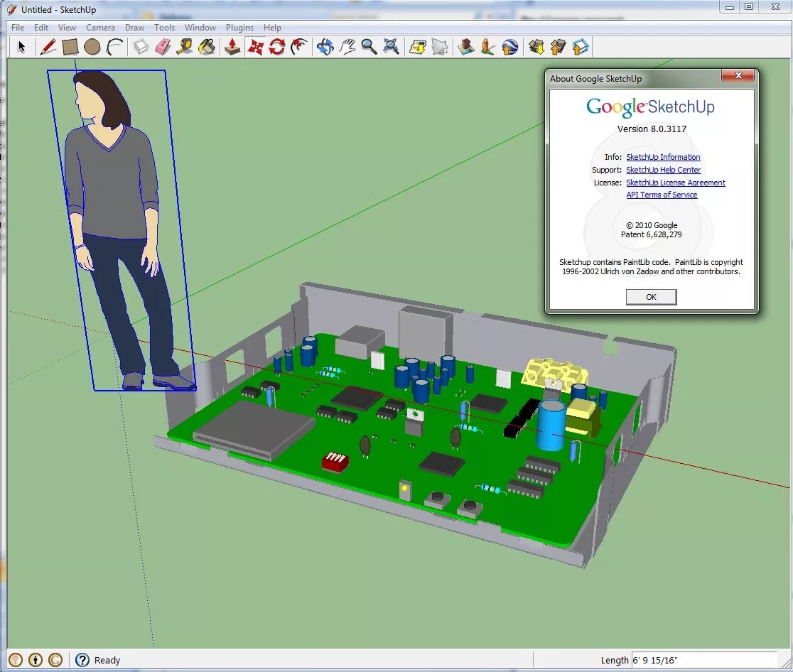The height and width of the screenshot is (672, 793).
Task: Click the Share Model icon
Action: [558, 47]
